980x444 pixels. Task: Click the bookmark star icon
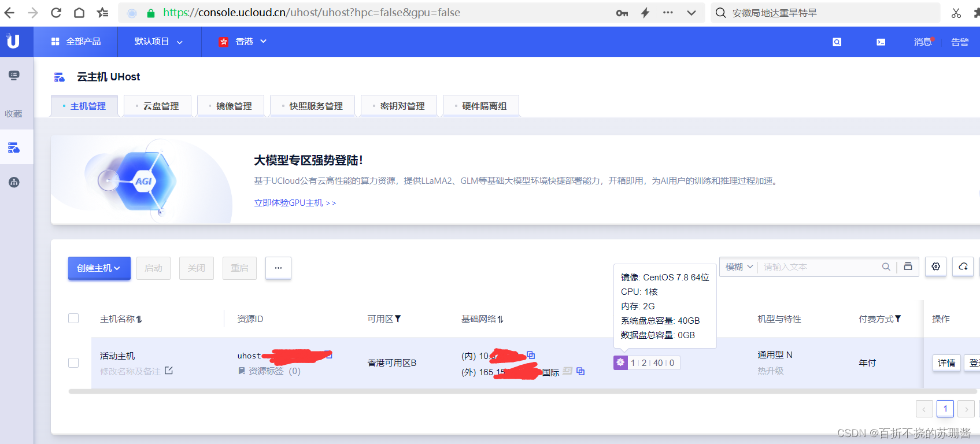[102, 13]
